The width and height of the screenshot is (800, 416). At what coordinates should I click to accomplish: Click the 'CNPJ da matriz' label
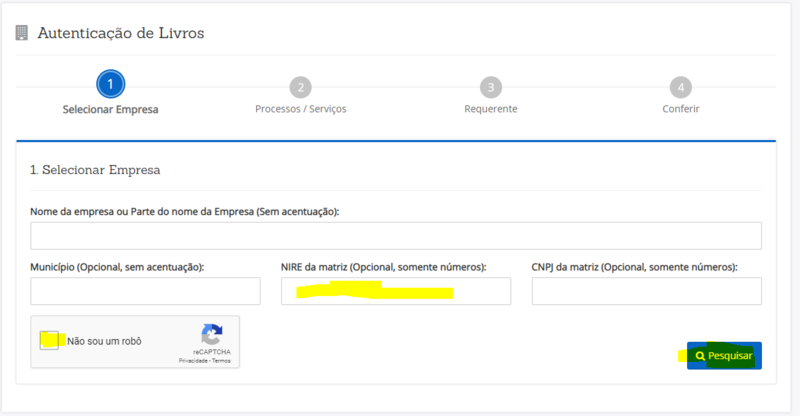coord(635,267)
